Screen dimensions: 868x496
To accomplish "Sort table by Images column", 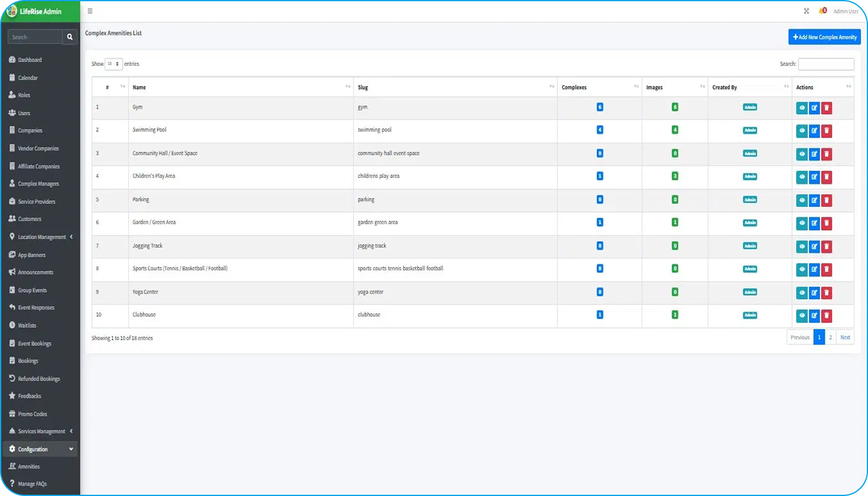I will [x=675, y=87].
